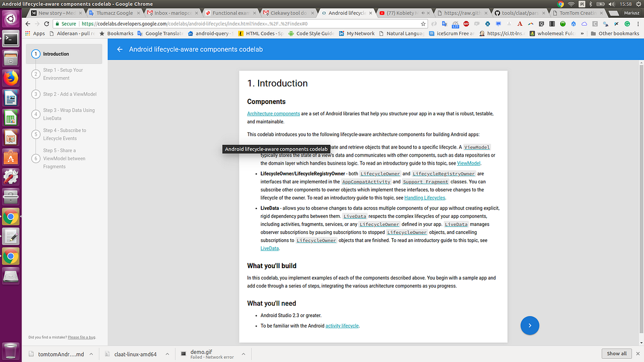Click the Show all downloads button
The image size is (644, 362).
[616, 353]
